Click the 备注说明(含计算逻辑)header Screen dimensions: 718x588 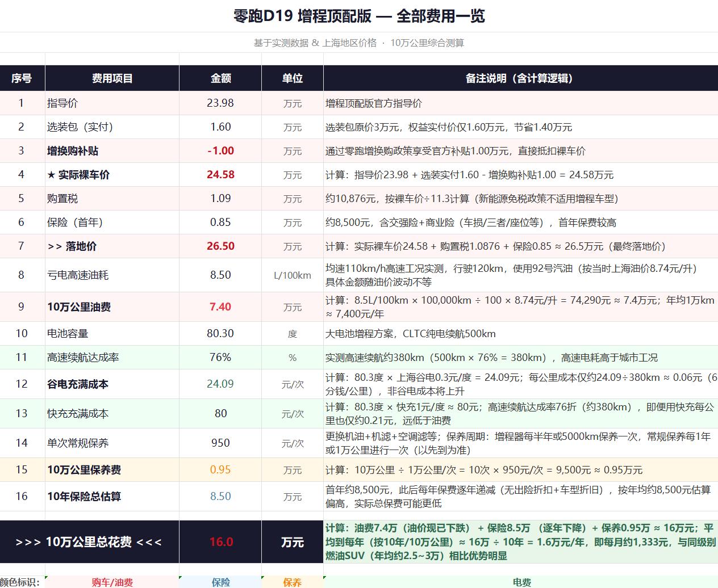pyautogui.click(x=521, y=78)
